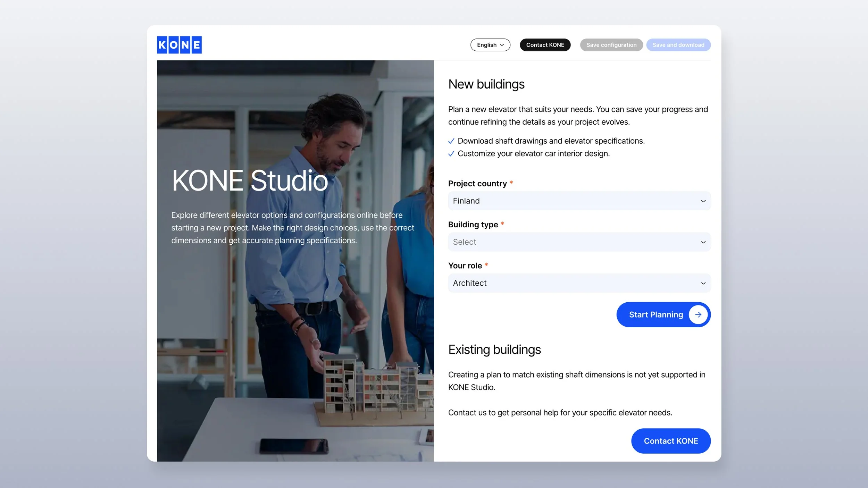The image size is (868, 488).
Task: Click the blue Contact KONE button at bottom
Action: [x=670, y=441]
